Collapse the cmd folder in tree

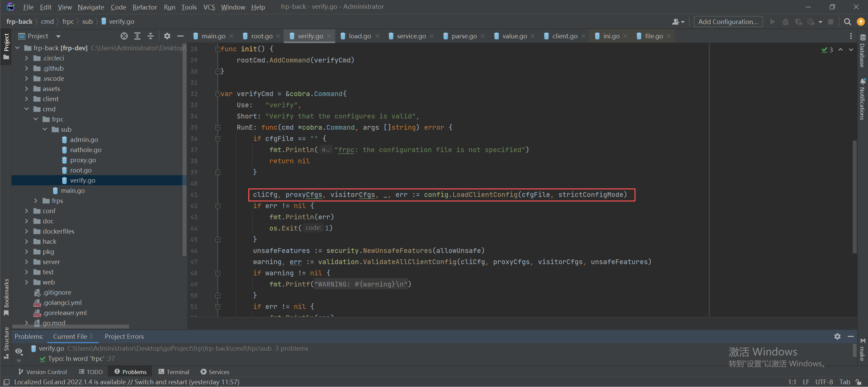pyautogui.click(x=27, y=109)
